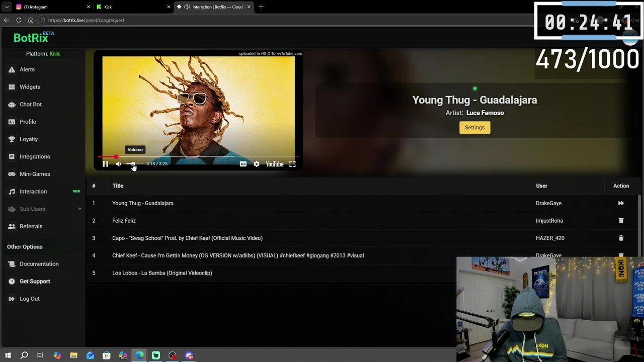Enter fullscreen on the video player

click(x=292, y=164)
